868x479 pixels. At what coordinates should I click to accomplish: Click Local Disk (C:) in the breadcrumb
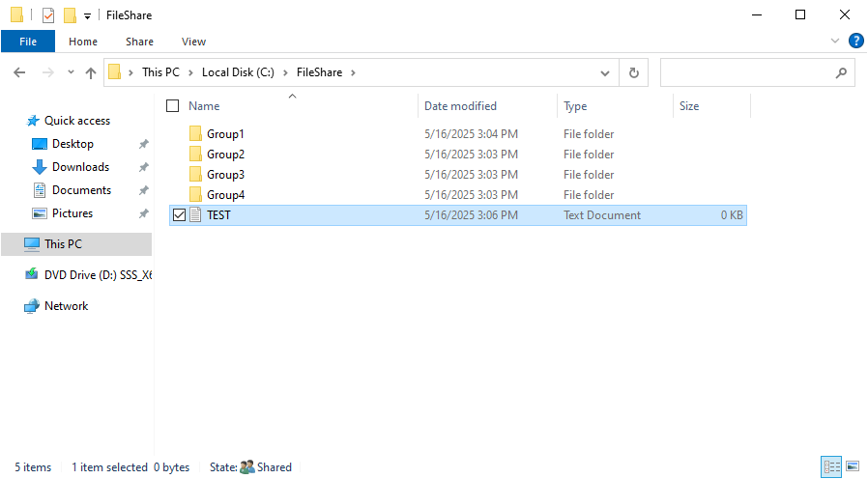click(238, 72)
